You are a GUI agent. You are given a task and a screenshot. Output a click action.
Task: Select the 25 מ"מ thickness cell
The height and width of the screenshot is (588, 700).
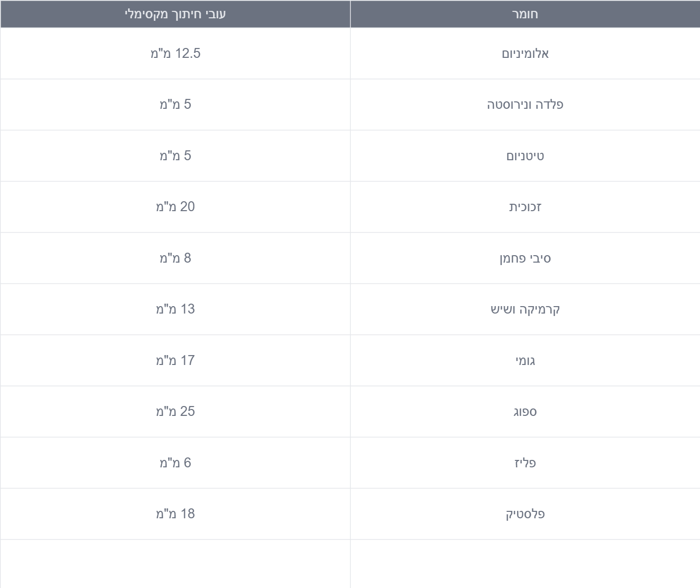(x=175, y=411)
